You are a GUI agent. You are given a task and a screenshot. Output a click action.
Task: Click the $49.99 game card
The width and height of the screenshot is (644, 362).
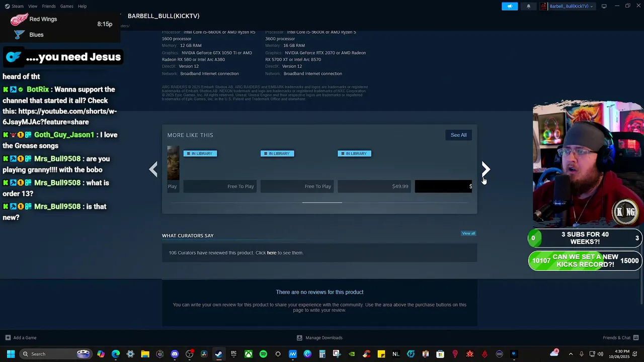pyautogui.click(x=374, y=169)
